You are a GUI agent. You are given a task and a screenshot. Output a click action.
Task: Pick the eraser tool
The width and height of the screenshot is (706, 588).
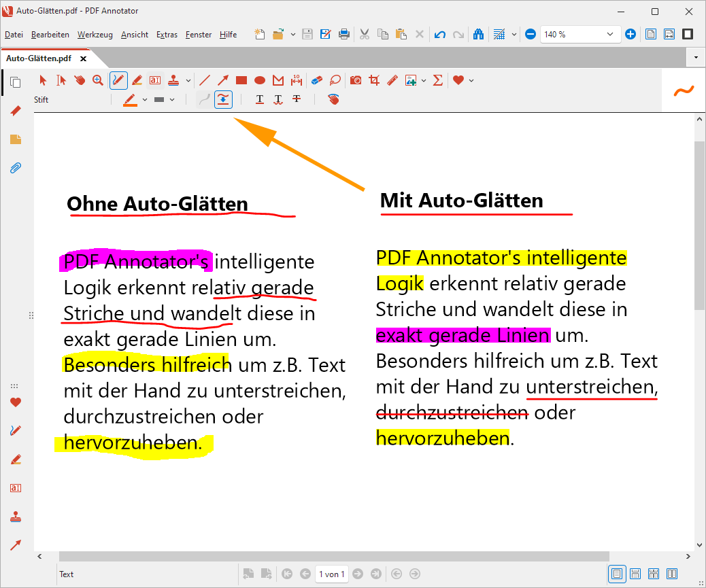click(x=316, y=80)
